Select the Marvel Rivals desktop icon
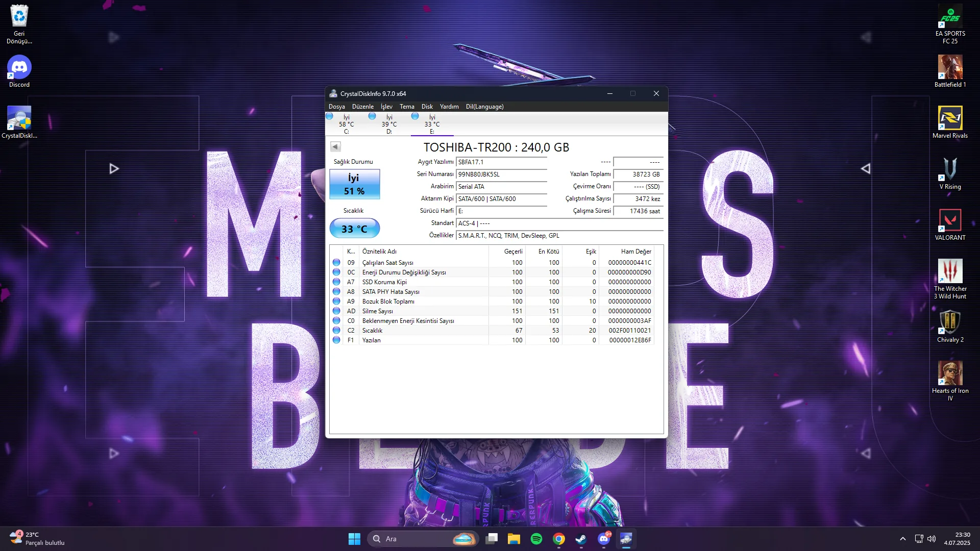Screen dimensions: 980x551 pos(950,122)
